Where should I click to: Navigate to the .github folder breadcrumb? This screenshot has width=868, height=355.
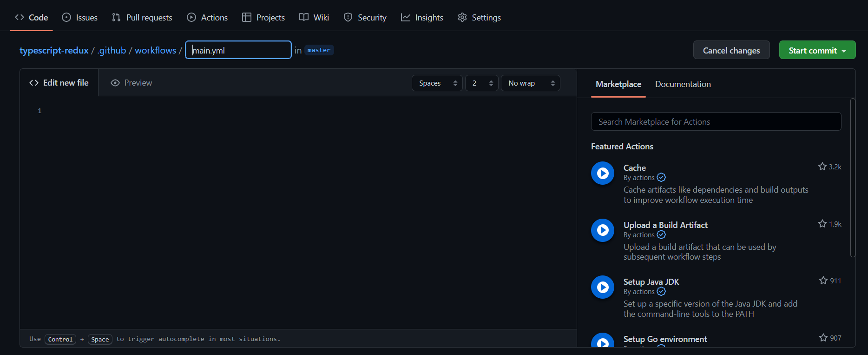112,50
